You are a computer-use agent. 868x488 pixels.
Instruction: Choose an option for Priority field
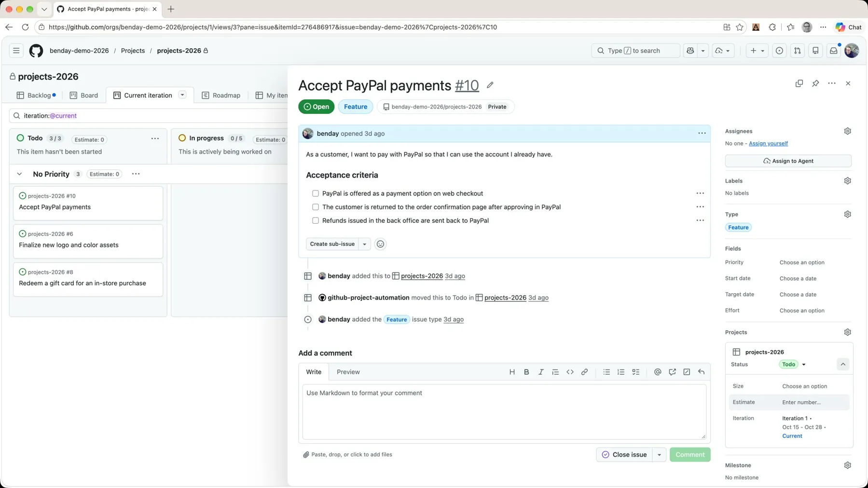point(802,262)
